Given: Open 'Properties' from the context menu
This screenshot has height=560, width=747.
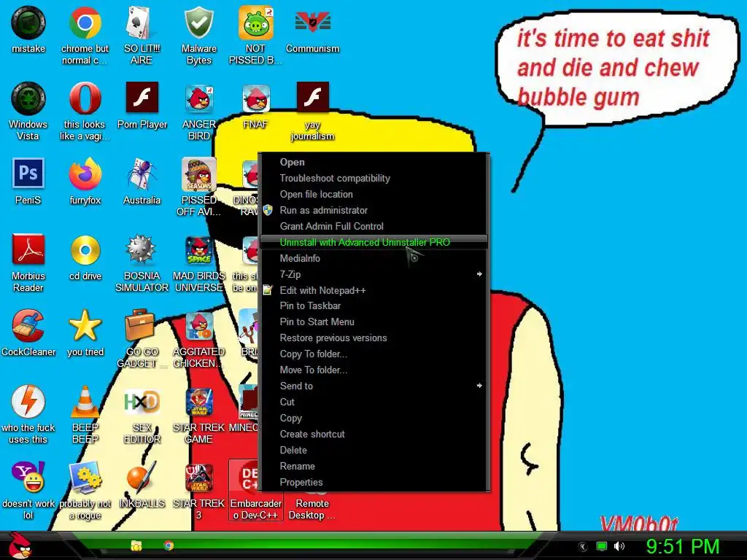Looking at the screenshot, I should pos(374,483).
